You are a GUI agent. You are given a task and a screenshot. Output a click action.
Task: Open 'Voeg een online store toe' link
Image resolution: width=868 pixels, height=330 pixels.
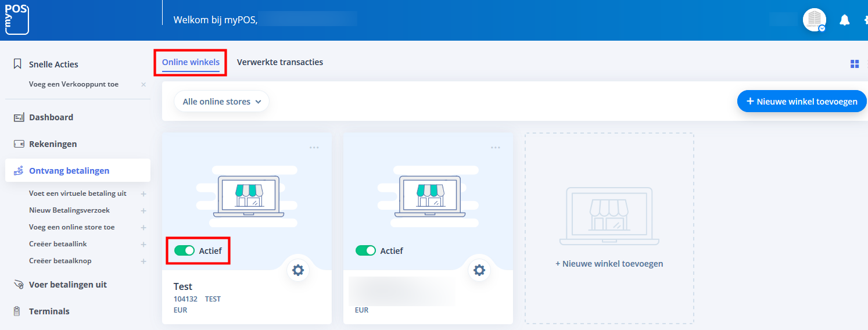[71, 227]
